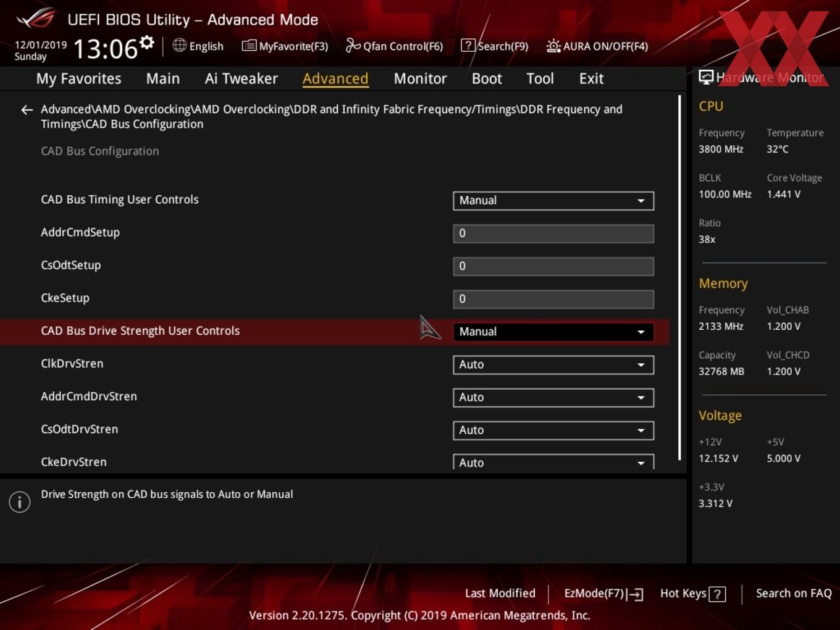
Task: Click the CsOdtSetup value field
Action: (x=553, y=266)
